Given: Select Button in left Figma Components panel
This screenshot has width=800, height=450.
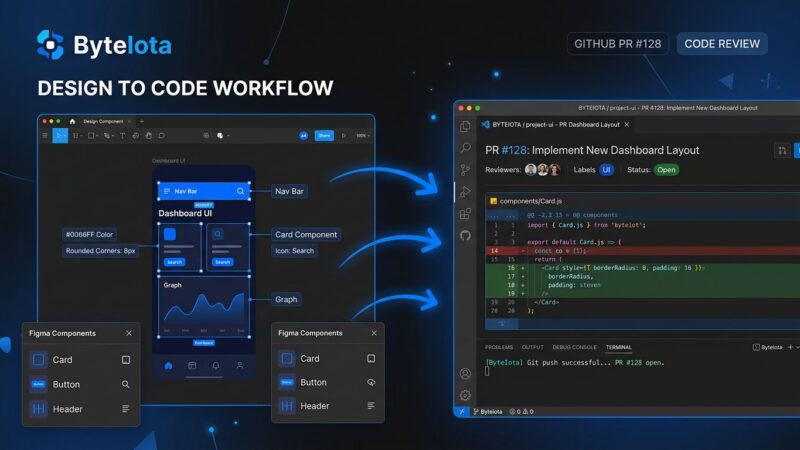Looking at the screenshot, I should 81,384.
